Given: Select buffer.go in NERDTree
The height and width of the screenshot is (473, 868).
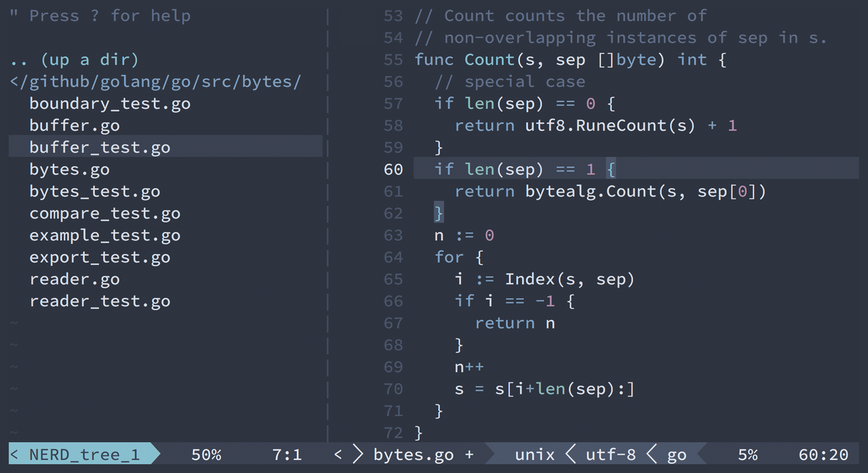Looking at the screenshot, I should point(74,126).
